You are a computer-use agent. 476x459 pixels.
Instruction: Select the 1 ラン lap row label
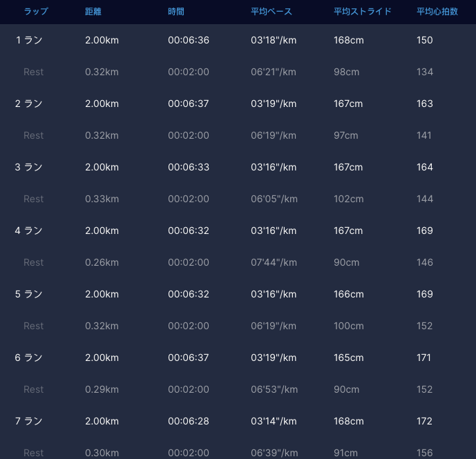pos(29,40)
